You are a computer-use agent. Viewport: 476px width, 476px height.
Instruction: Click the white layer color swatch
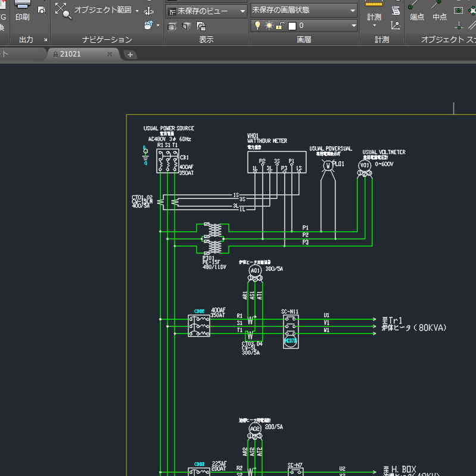[292, 26]
